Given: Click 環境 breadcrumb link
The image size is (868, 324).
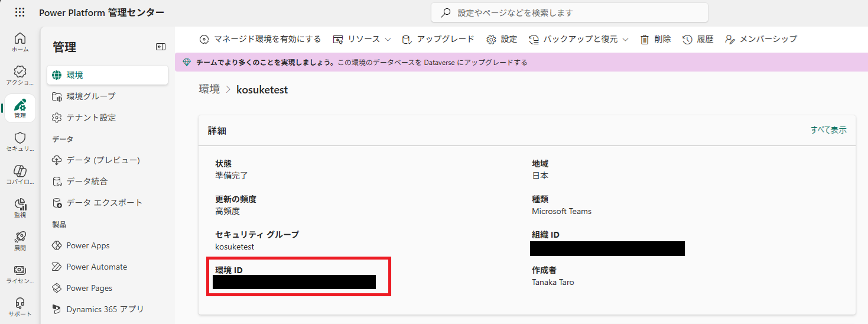Looking at the screenshot, I should [209, 90].
